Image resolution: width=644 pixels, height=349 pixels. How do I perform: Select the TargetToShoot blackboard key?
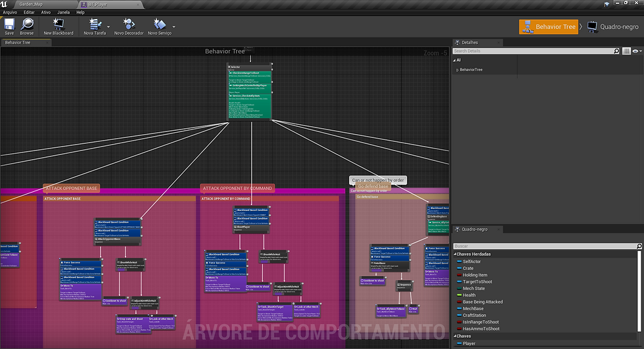pos(477,282)
